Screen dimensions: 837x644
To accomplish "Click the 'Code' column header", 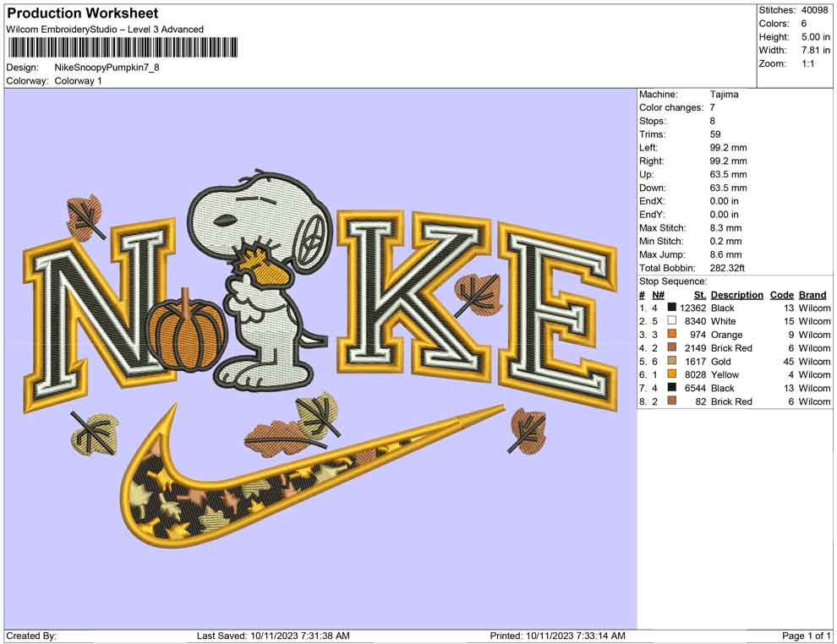I will (782, 295).
